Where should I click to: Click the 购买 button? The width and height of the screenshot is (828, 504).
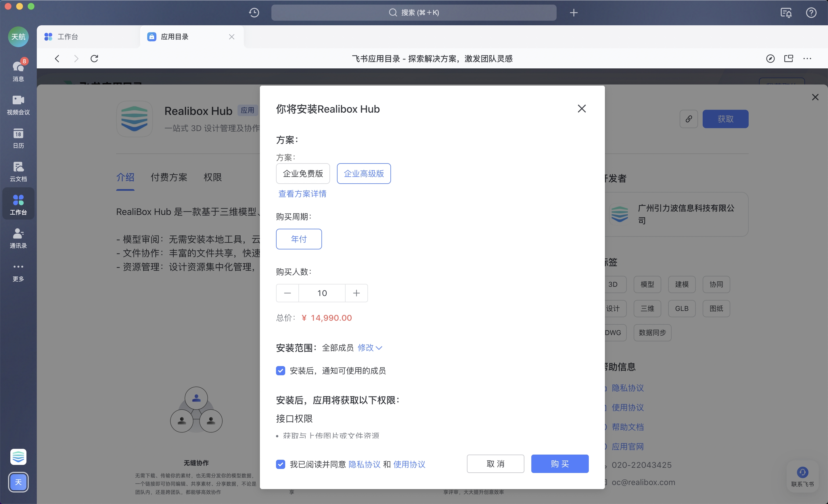tap(559, 464)
